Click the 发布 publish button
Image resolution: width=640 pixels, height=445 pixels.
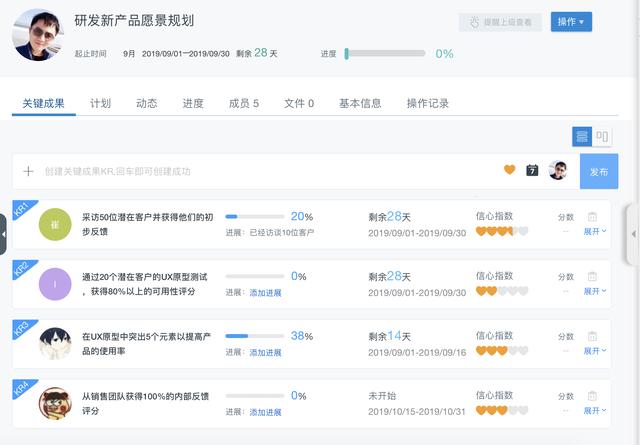pos(599,171)
